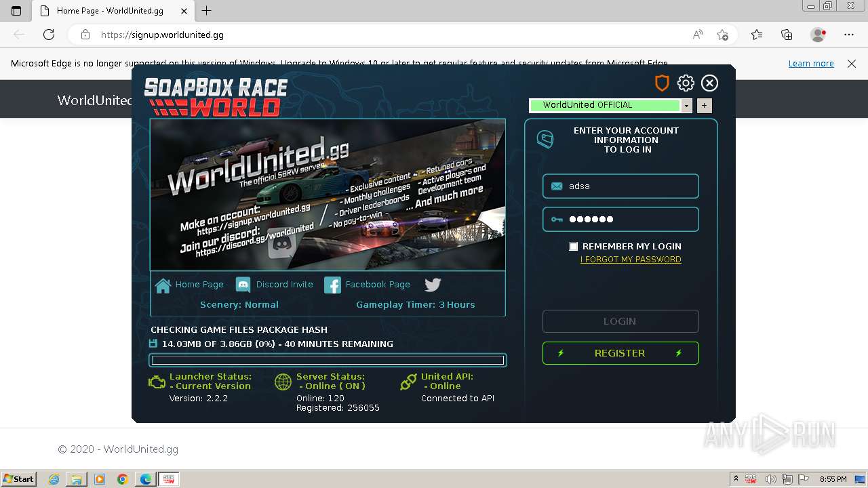Image resolution: width=868 pixels, height=488 pixels.
Task: Click the LOGIN button
Action: [x=620, y=321]
